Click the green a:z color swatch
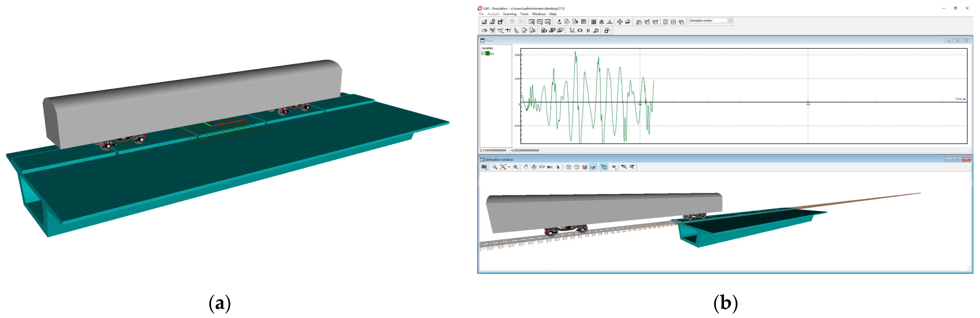The width and height of the screenshot is (980, 318). [x=487, y=54]
